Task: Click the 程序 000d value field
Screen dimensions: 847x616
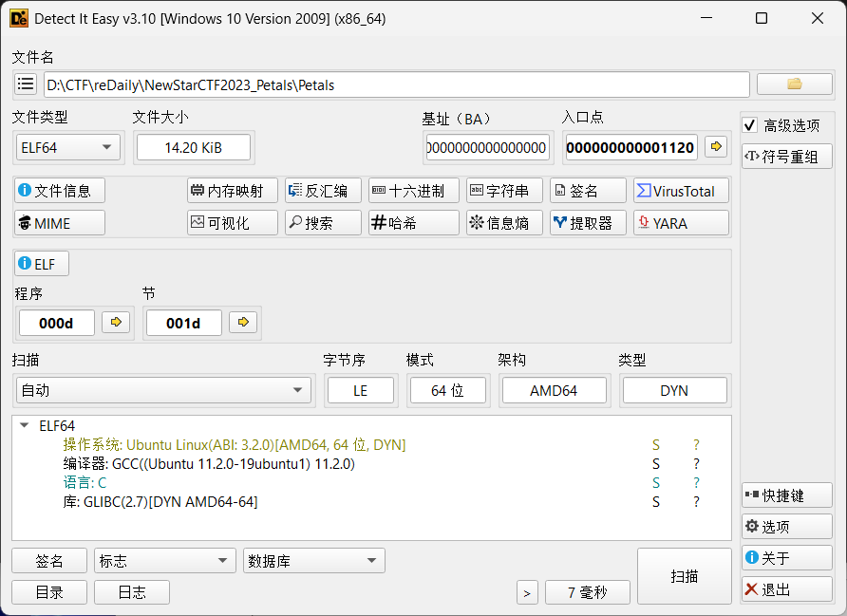Action: pyautogui.click(x=57, y=323)
